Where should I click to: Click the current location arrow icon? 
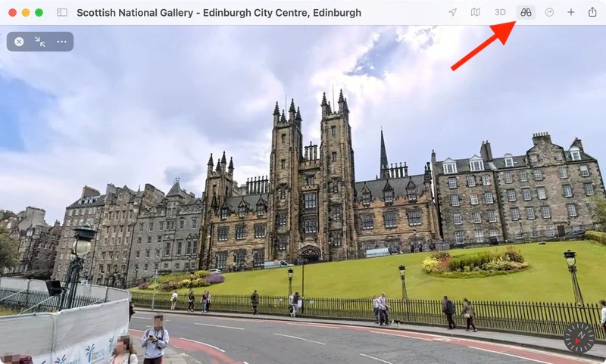(x=452, y=12)
